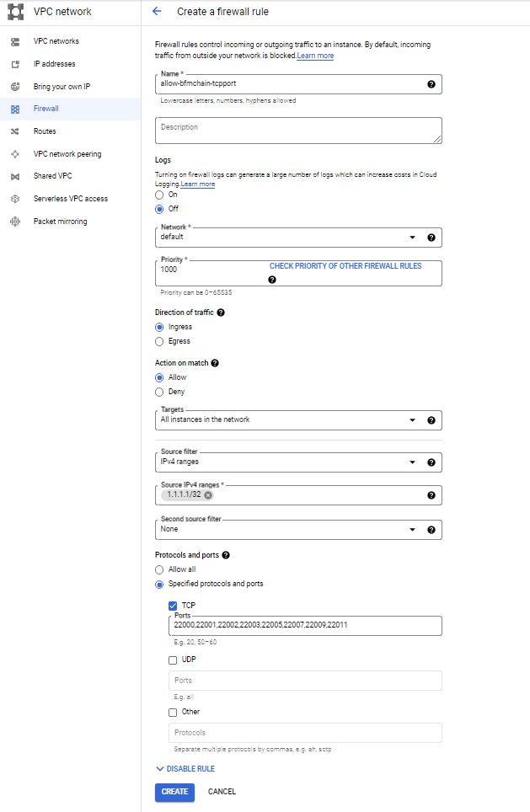Click the help icon beside the Name field
530x812 pixels.
(x=431, y=84)
